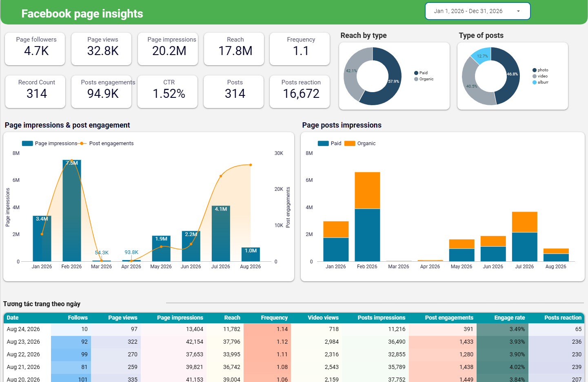The image size is (588, 382).
Task: Sort table by Page views column header
Action: (x=123, y=318)
